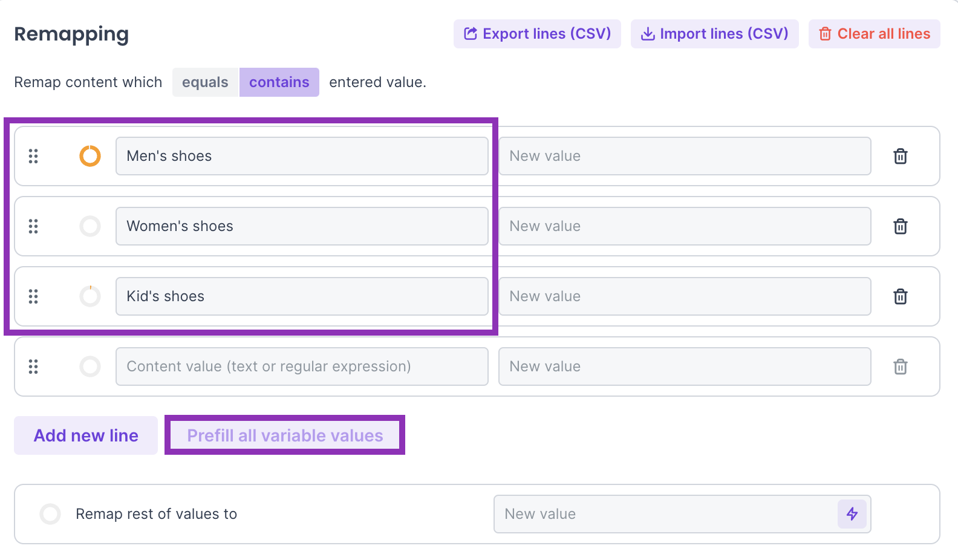Screen dimensions: 958x560
Task: Prefill all variable values
Action: [x=285, y=435]
